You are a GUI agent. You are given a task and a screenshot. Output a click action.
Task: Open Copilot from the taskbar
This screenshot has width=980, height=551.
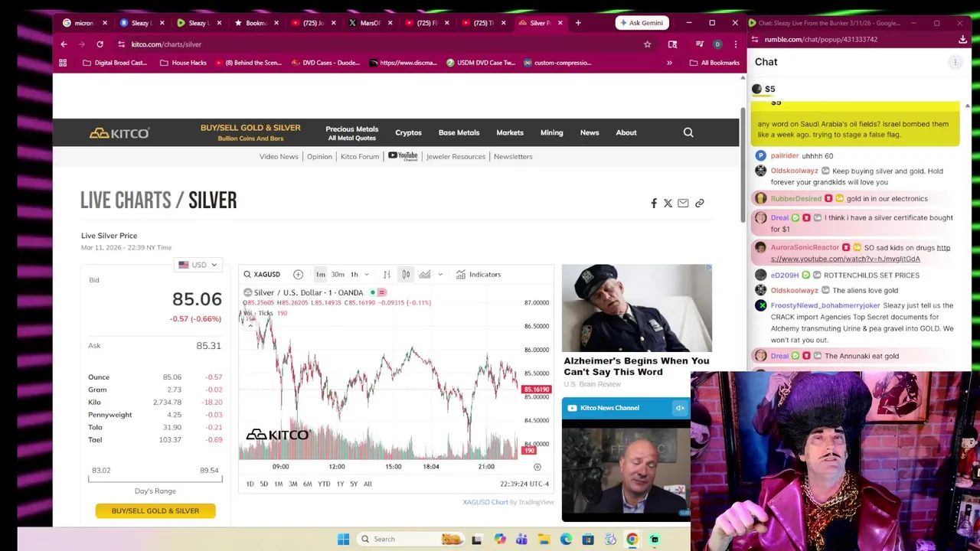(499, 539)
